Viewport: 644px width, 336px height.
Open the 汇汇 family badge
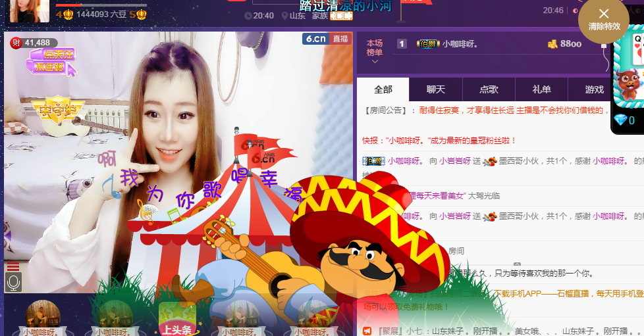(x=341, y=16)
